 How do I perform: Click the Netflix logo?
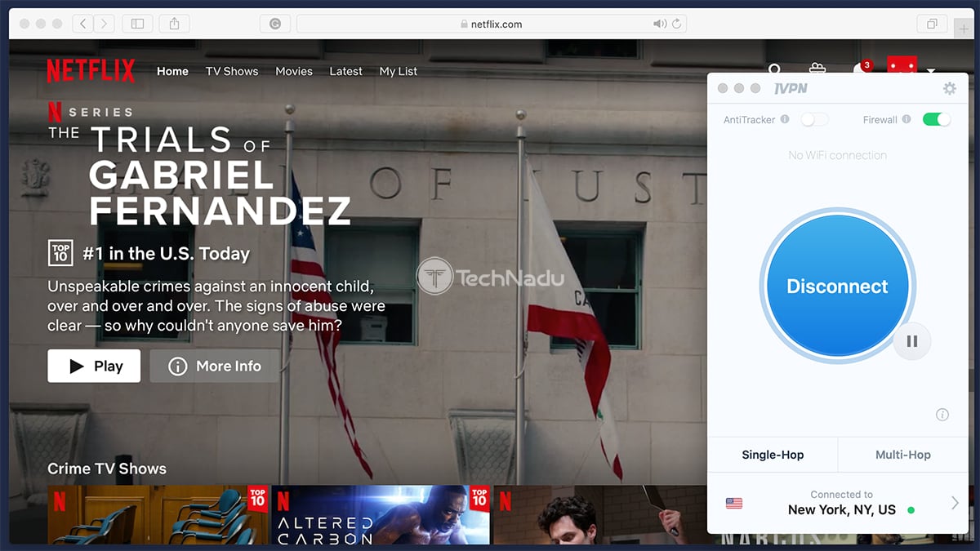coord(91,71)
